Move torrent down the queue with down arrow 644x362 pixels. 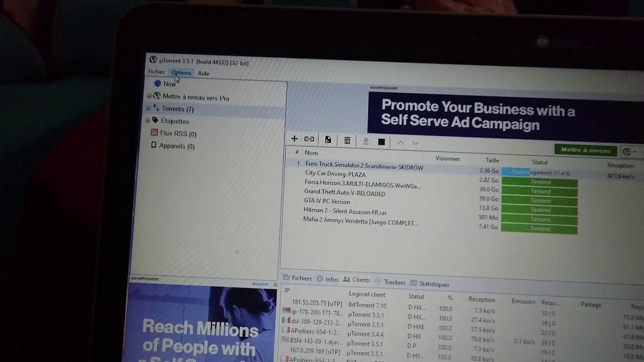pos(416,143)
